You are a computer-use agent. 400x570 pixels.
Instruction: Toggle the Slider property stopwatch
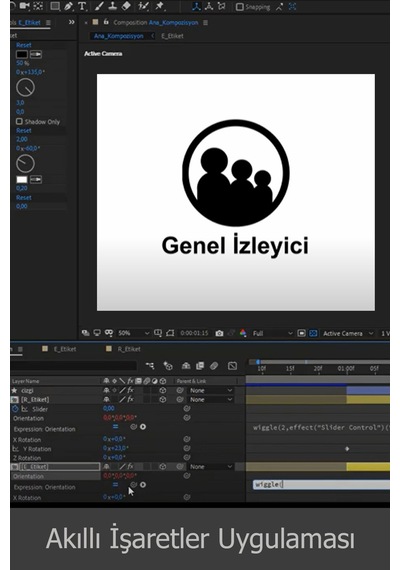coord(15,409)
